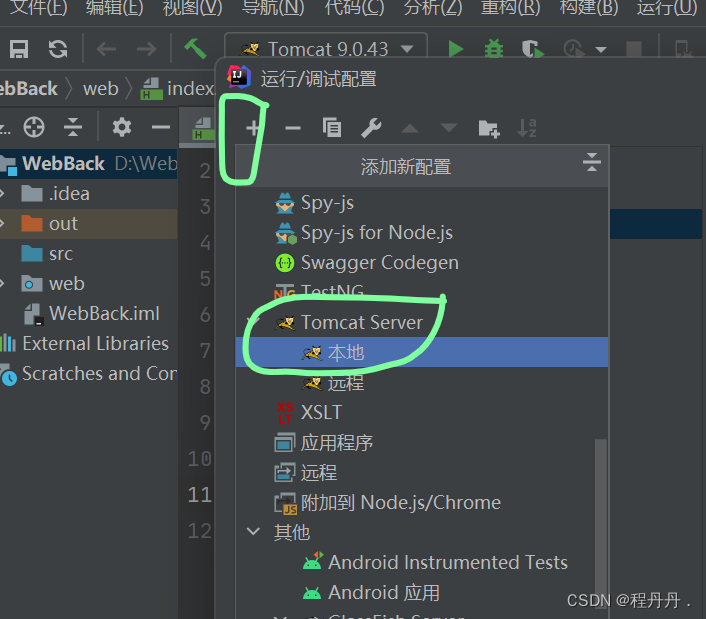706x619 pixels.
Task: Click the Reload from disk icon
Action: 58,49
